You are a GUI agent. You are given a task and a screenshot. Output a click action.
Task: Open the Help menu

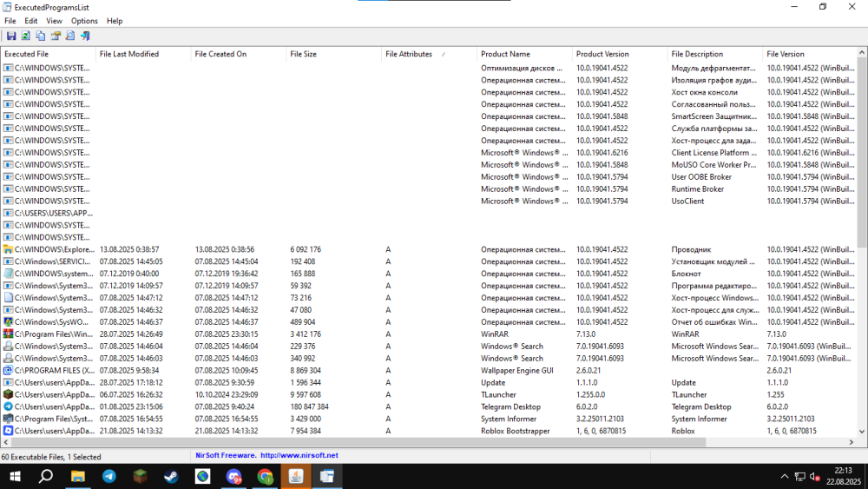point(115,21)
